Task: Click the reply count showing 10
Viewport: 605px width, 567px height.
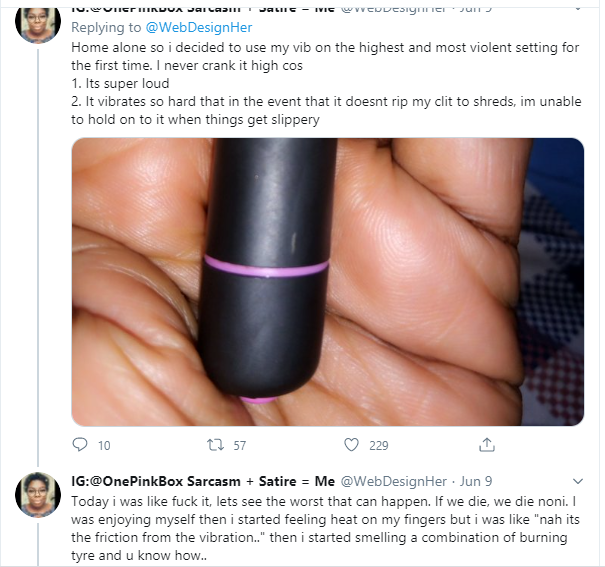Action: click(104, 446)
